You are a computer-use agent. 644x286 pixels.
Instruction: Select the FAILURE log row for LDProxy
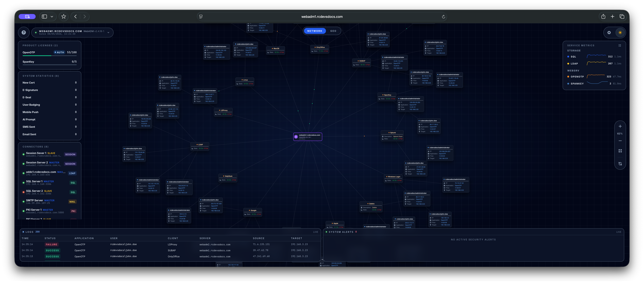coord(170,245)
